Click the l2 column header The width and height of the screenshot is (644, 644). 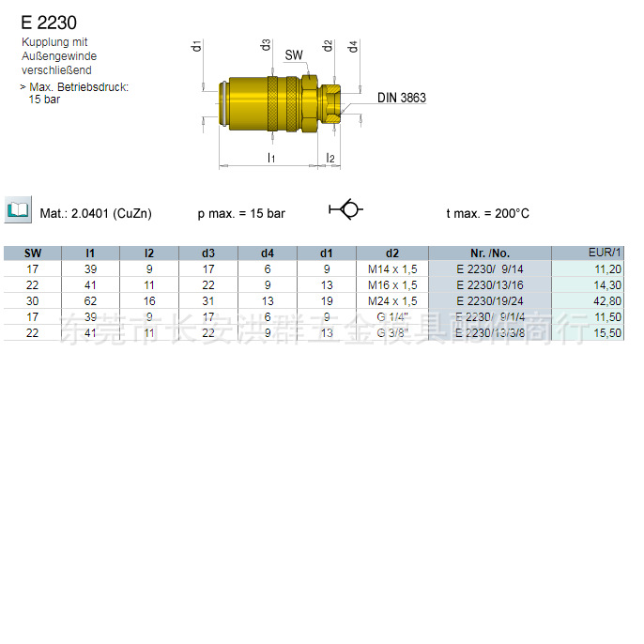click(149, 253)
